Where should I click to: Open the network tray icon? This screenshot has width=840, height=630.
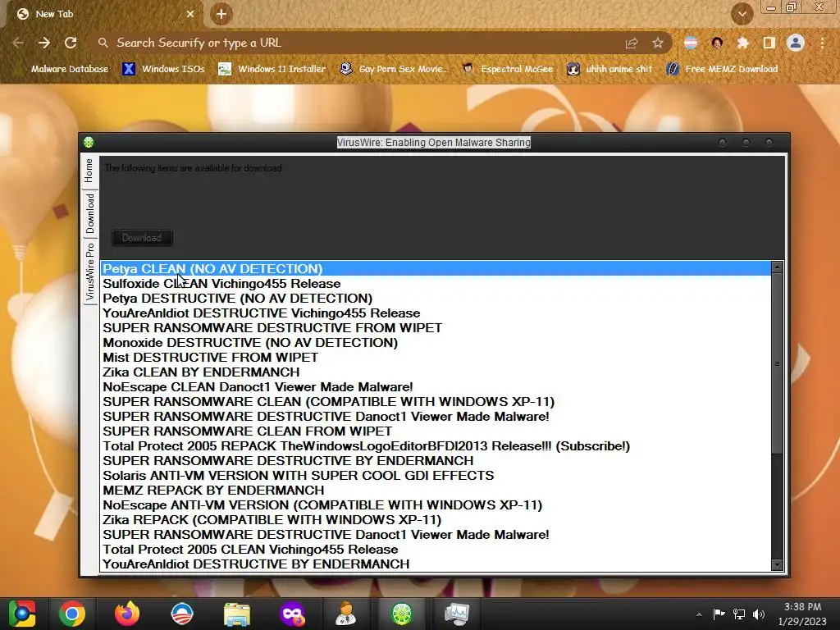(x=739, y=614)
